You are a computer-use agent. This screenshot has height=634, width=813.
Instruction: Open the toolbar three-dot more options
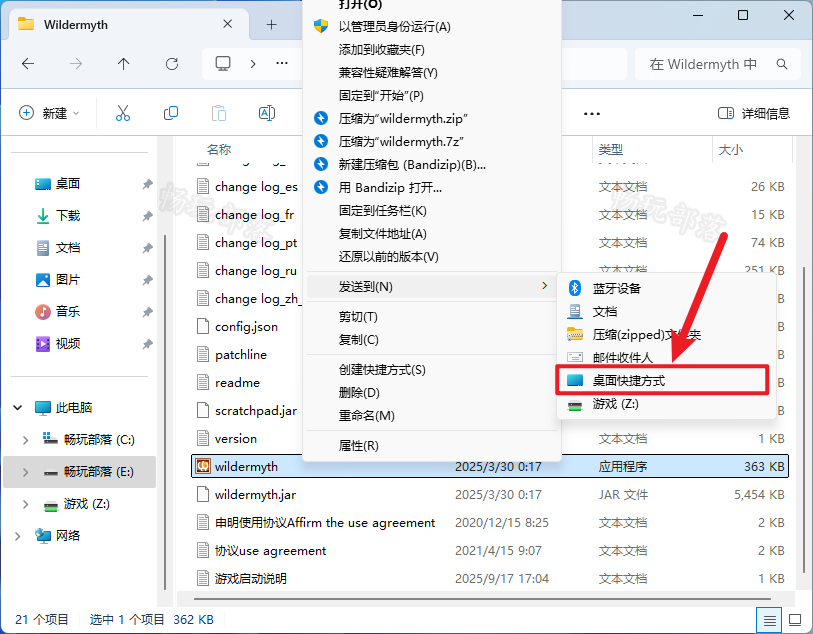[592, 114]
